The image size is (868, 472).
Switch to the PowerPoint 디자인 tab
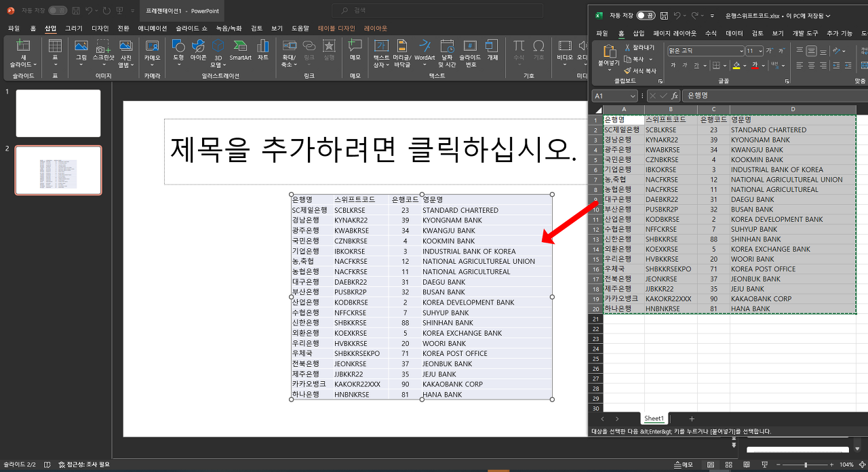100,28
